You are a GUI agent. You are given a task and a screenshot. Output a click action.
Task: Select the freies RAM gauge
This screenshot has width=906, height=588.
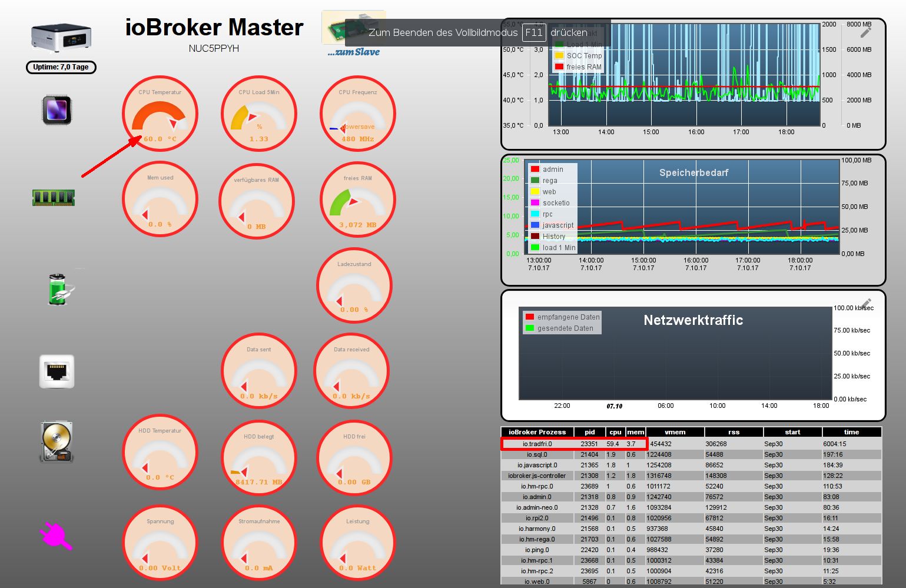point(358,200)
